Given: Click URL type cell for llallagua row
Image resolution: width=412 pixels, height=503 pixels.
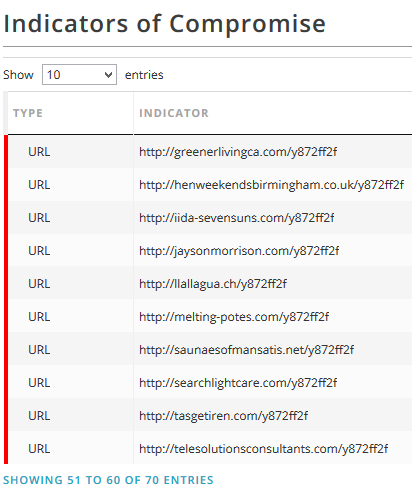Looking at the screenshot, I should (39, 284).
